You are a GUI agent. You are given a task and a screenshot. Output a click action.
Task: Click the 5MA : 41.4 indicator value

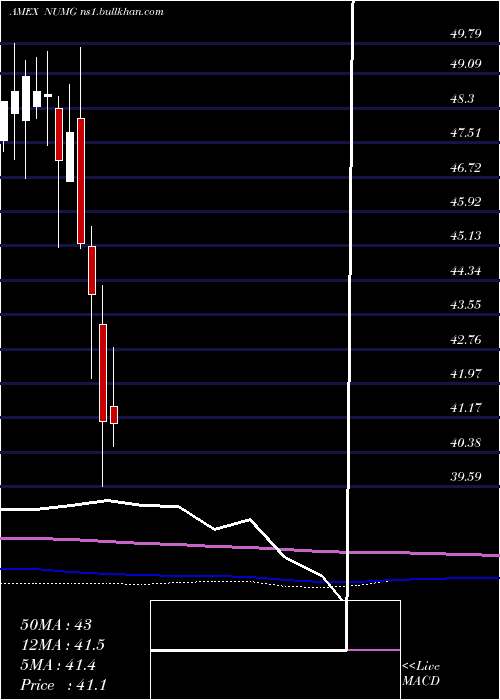[59, 665]
